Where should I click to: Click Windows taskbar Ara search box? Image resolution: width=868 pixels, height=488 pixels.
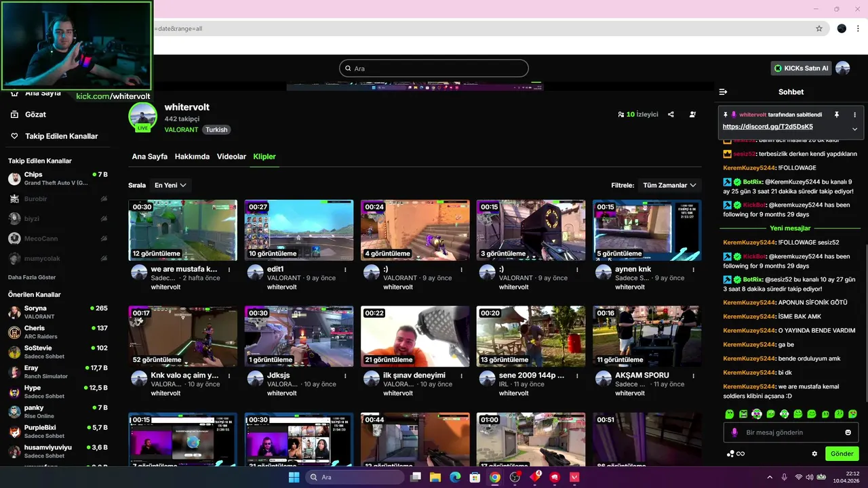(x=355, y=477)
